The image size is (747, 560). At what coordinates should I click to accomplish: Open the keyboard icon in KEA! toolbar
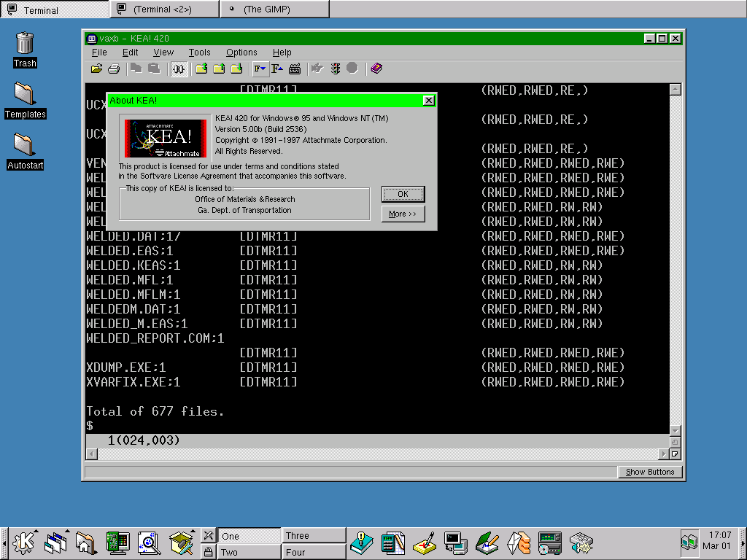coord(295,69)
